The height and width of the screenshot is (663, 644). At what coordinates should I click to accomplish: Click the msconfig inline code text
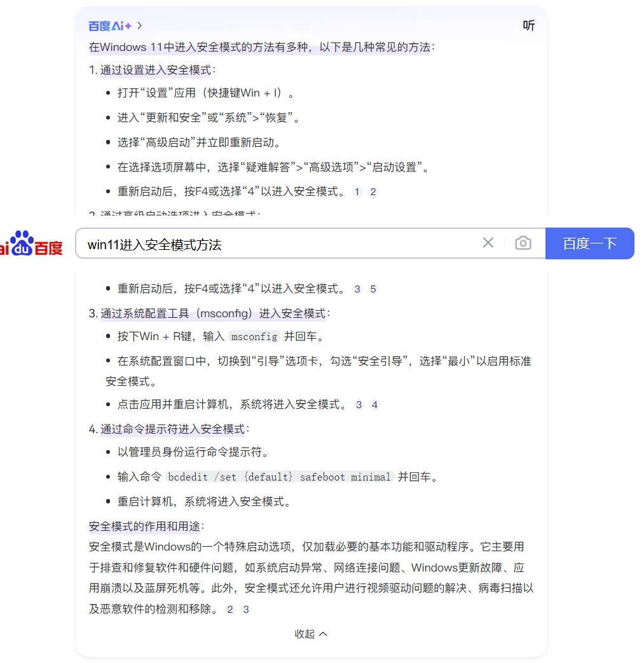(x=254, y=336)
